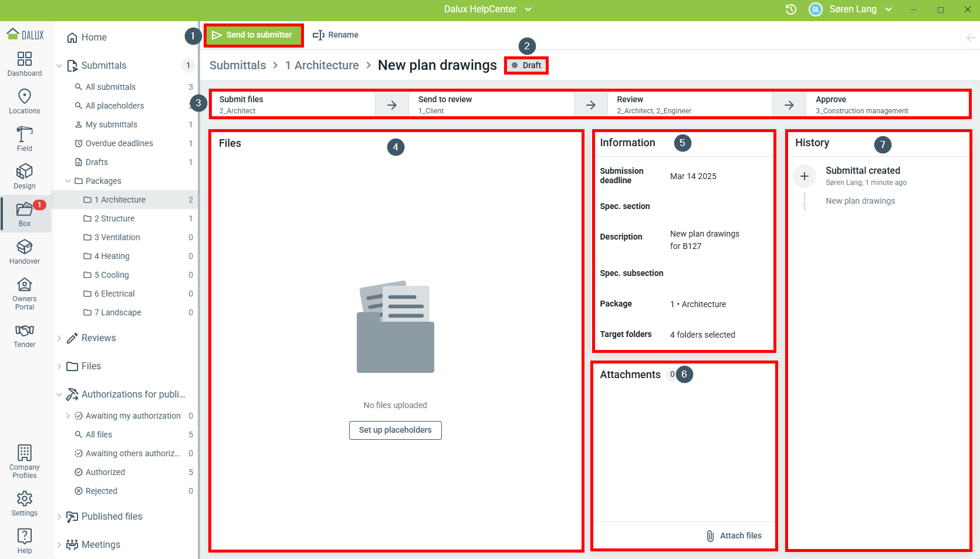
Task: Collapse the Submittals tree section
Action: coord(59,66)
